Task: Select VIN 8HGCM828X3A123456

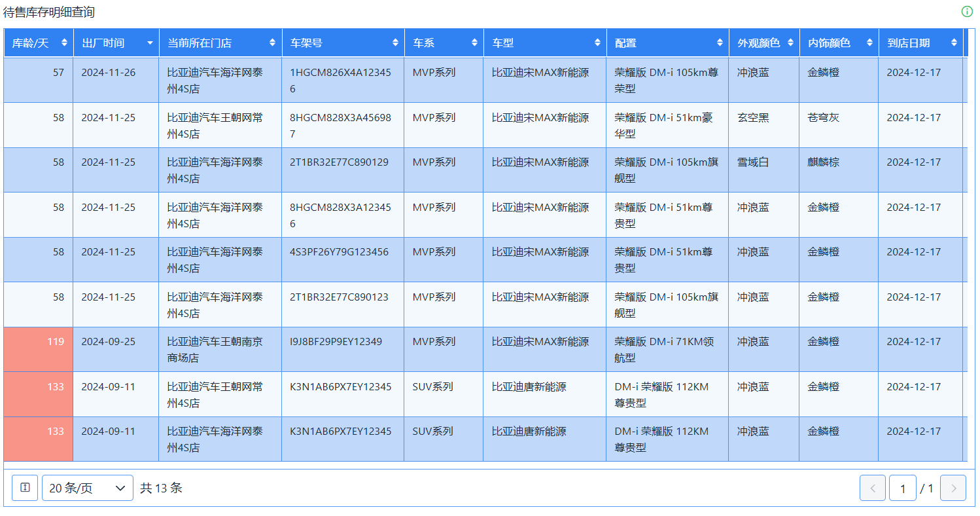Action: [x=340, y=215]
